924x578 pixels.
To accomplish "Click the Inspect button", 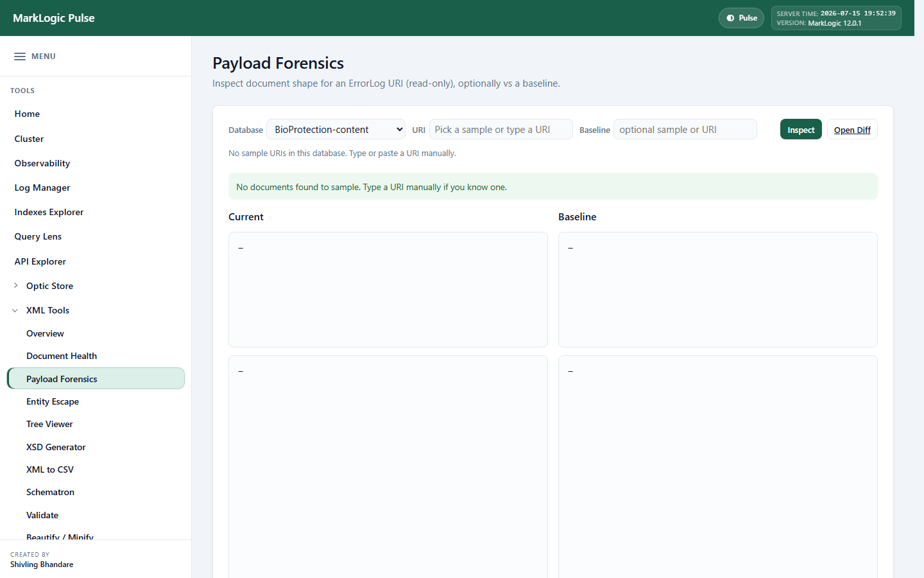I will [801, 129].
